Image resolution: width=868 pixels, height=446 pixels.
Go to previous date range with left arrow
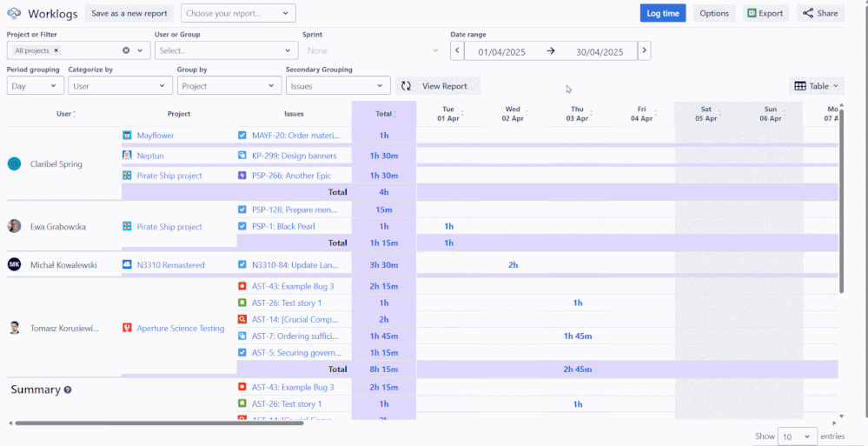(x=457, y=51)
